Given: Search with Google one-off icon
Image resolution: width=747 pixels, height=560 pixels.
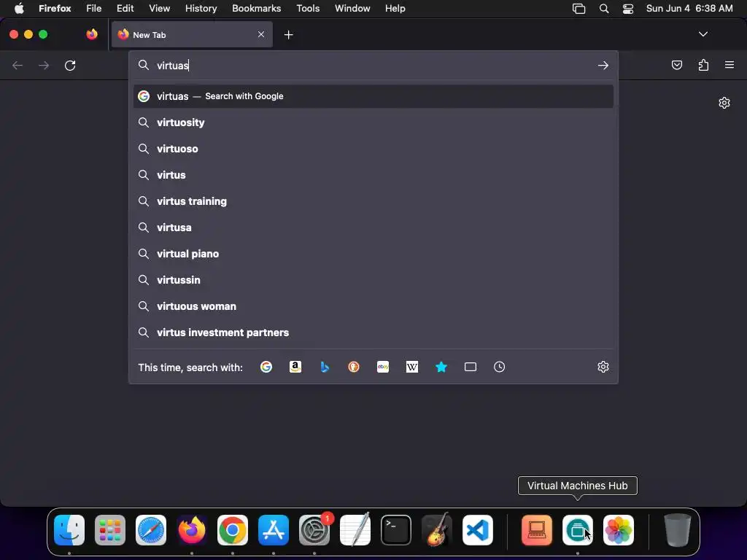Looking at the screenshot, I should pos(266,367).
